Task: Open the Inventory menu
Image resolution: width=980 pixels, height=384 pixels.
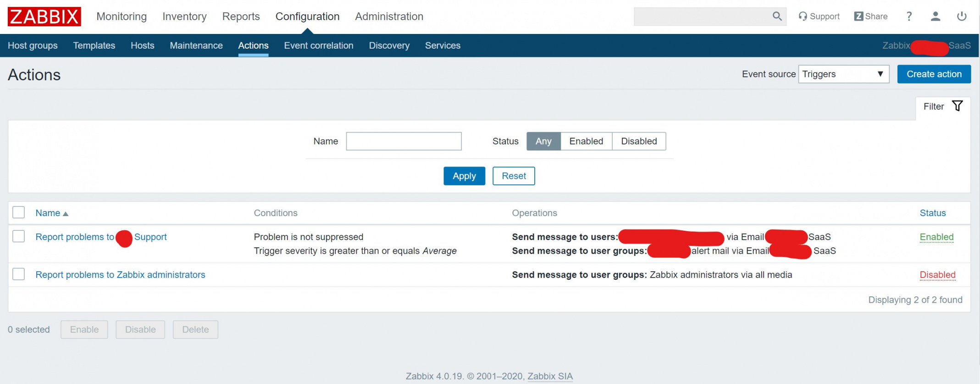Action: click(184, 17)
